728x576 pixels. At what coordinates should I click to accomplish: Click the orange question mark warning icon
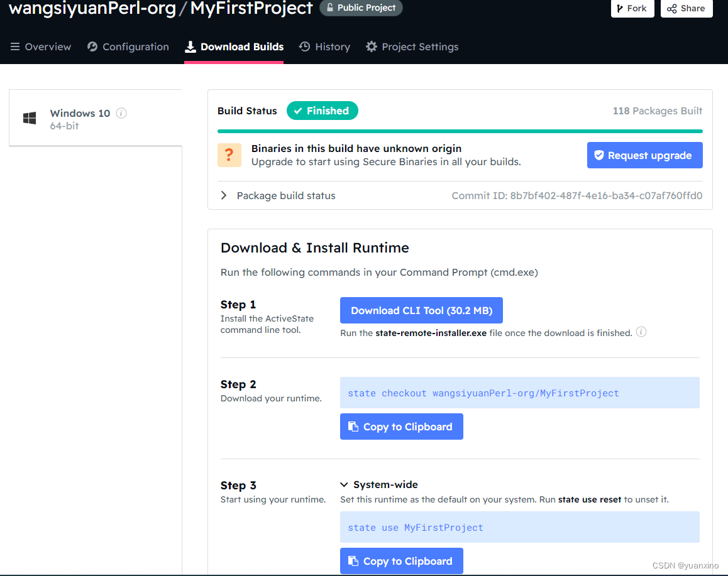(229, 155)
